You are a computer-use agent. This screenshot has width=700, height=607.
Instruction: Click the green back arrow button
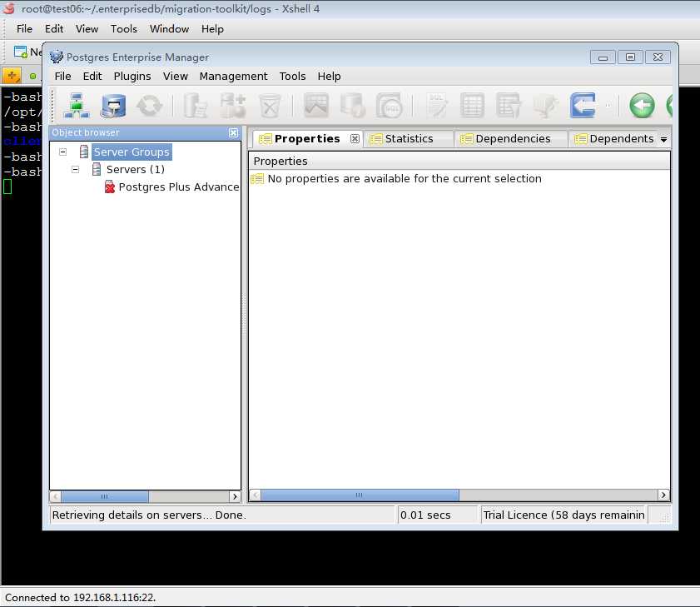(642, 106)
